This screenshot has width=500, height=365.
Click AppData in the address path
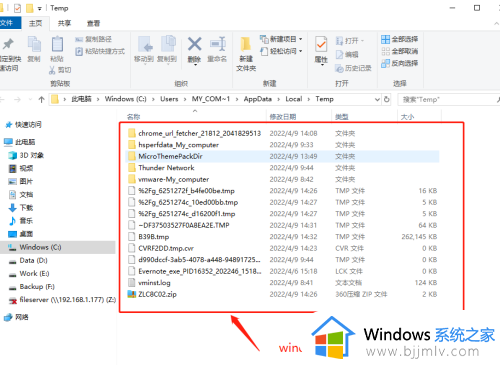[257, 99]
